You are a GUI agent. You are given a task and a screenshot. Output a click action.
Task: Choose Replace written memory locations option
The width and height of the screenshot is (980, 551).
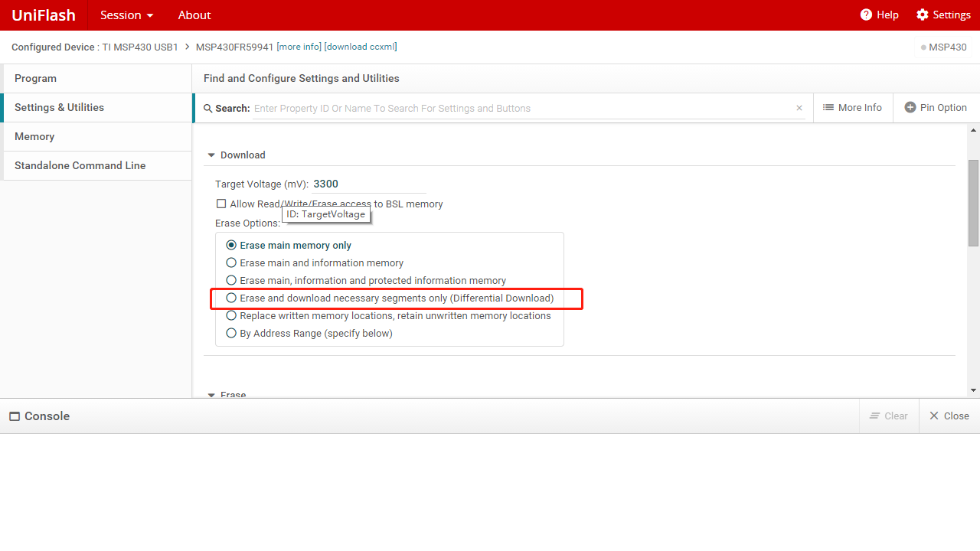tap(231, 315)
